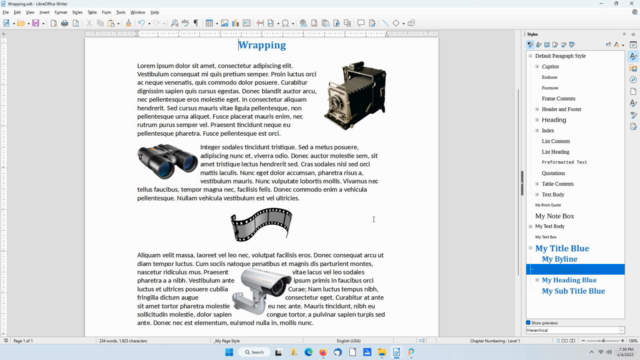Switch to List Styles in Styles panel
The image size is (640, 360).
[564, 44]
